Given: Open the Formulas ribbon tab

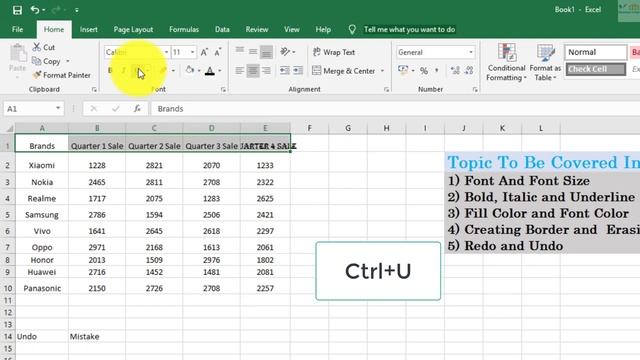Looking at the screenshot, I should [x=184, y=29].
